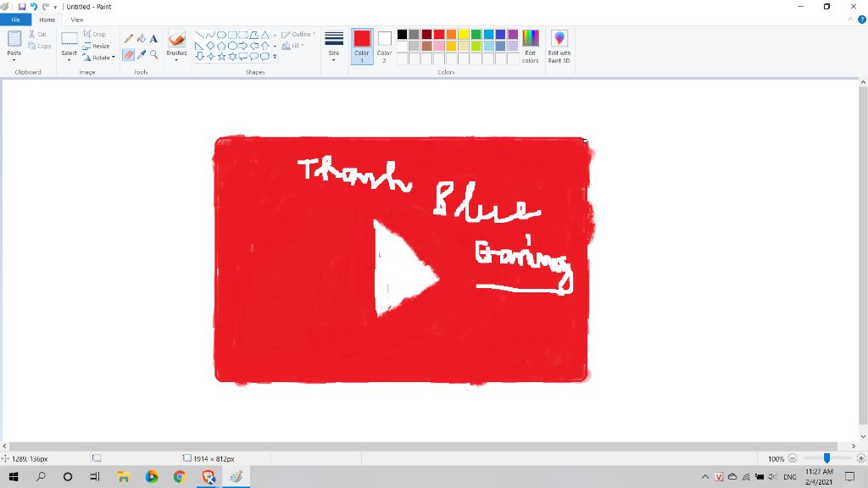Choose the Rounded rectangle callout shape
This screenshot has width=868, height=488.
[243, 57]
